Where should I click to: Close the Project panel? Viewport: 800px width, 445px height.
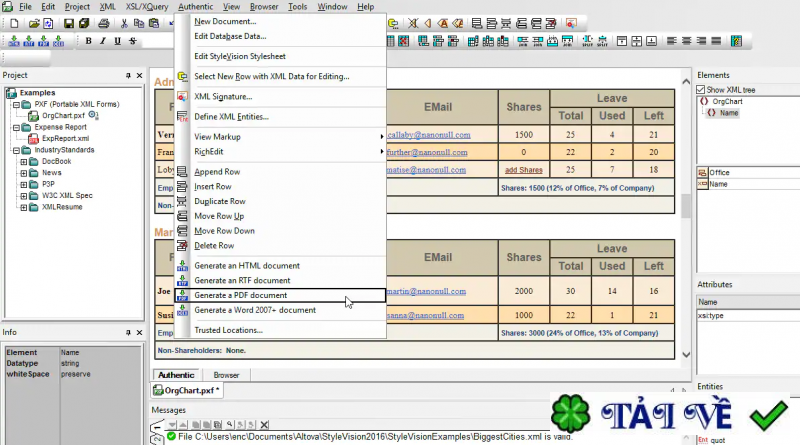click(x=139, y=76)
